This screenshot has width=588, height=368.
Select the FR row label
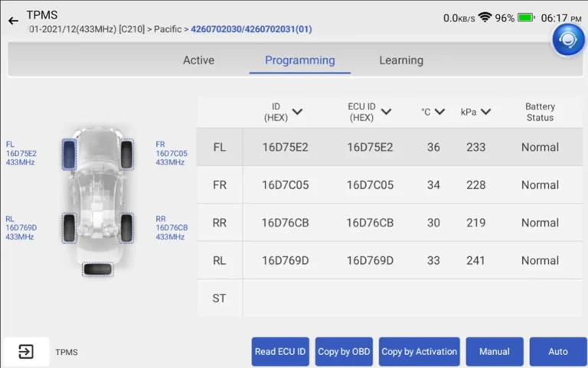tap(220, 185)
